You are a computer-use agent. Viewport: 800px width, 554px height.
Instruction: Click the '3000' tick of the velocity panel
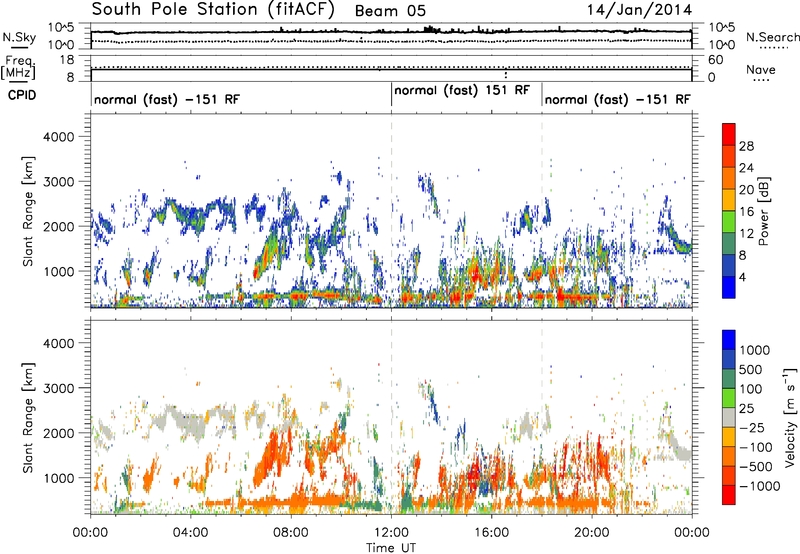tap(58, 388)
